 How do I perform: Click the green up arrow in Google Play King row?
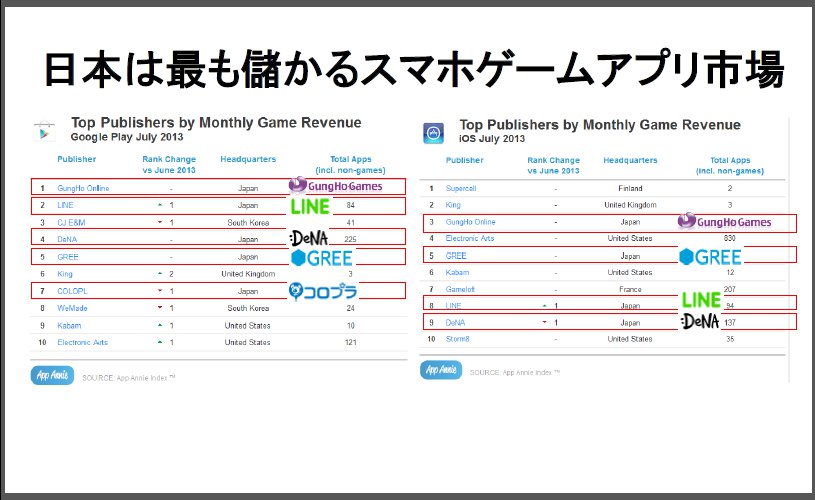pyautogui.click(x=160, y=273)
